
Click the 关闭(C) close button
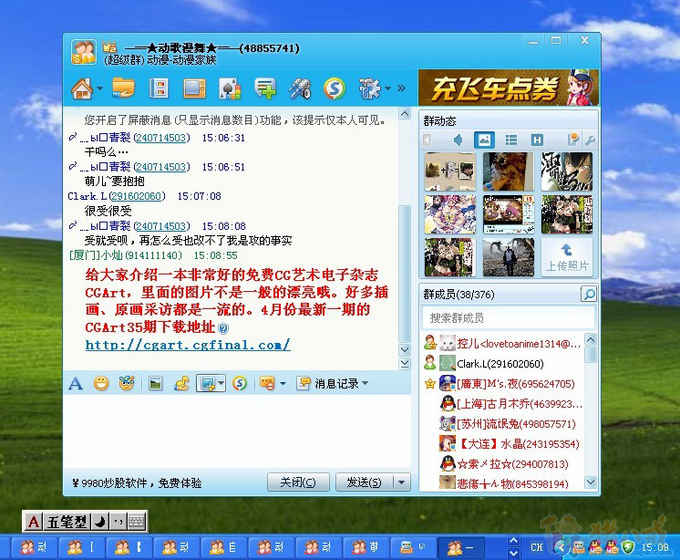(x=298, y=482)
